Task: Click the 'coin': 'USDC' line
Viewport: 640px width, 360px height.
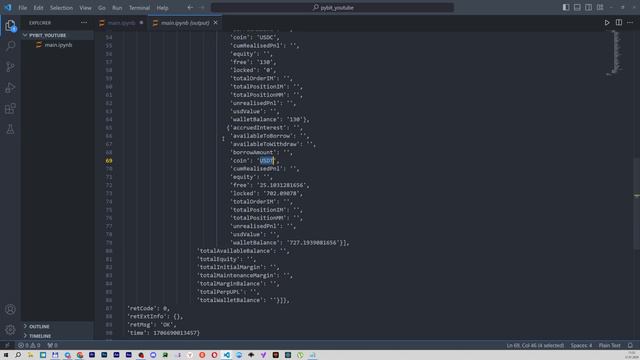Action: click(255, 37)
